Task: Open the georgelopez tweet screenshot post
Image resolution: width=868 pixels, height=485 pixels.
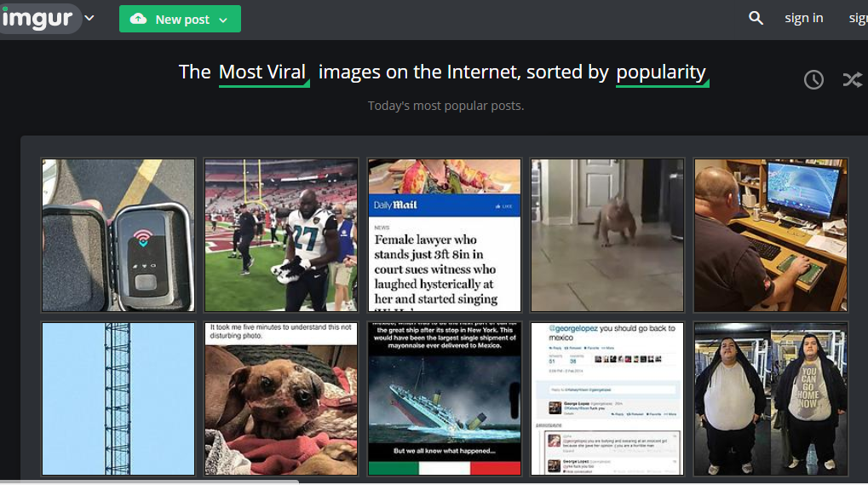Action: point(607,399)
